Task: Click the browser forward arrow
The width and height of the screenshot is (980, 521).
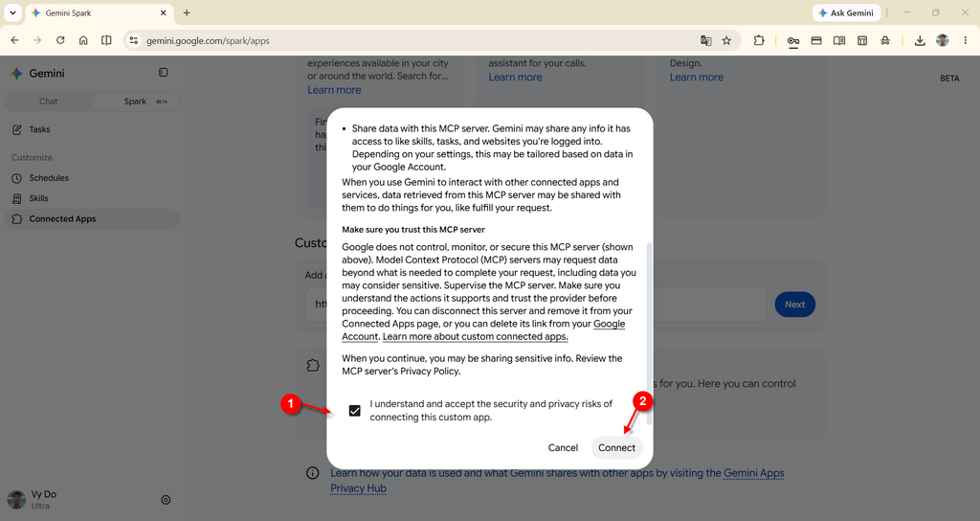Action: point(37,40)
